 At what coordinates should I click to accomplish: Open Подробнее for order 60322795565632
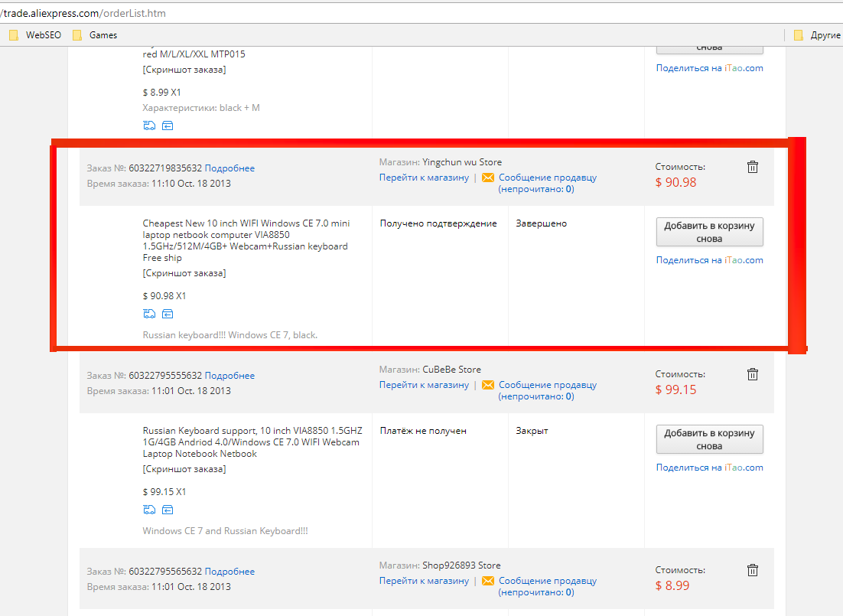pyautogui.click(x=229, y=572)
